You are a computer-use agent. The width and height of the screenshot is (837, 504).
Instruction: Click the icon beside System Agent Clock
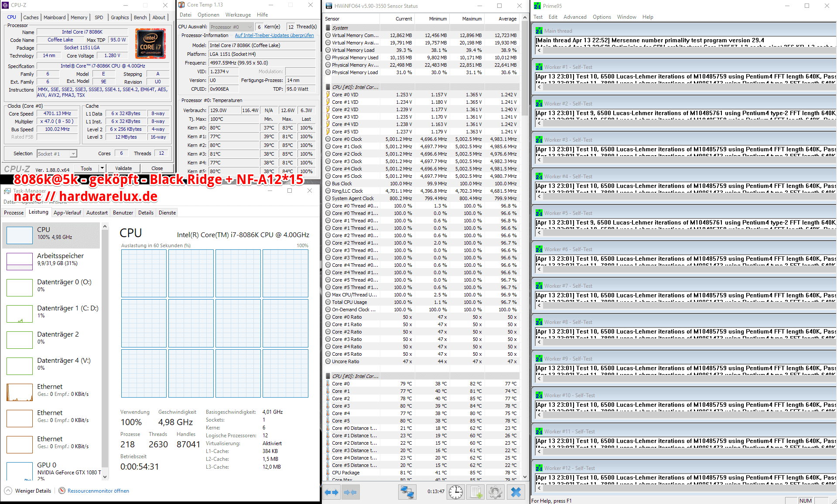(328, 198)
